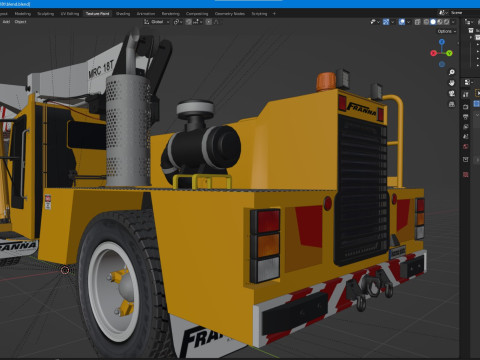Image resolution: width=480 pixels, height=360 pixels.
Task: Switch to rendered viewport shading
Action: point(447,22)
